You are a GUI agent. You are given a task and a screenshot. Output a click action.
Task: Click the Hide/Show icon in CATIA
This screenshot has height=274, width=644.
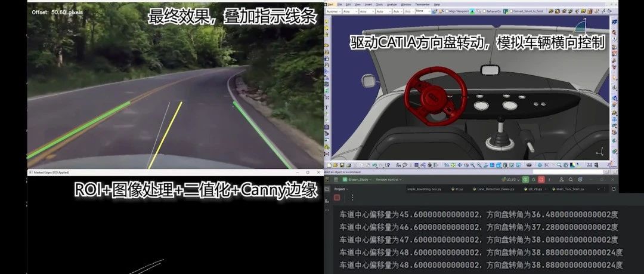pyautogui.click(x=512, y=165)
